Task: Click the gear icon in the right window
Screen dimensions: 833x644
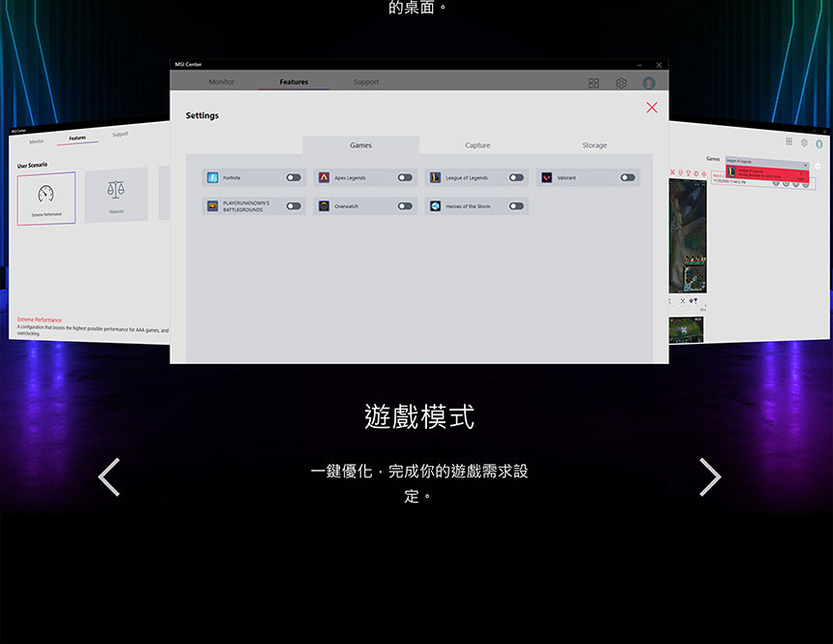Action: tap(804, 142)
